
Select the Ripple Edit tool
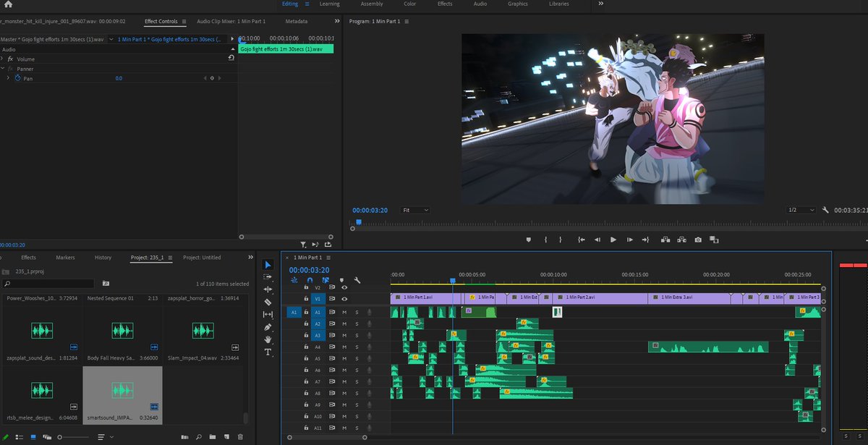(x=268, y=289)
